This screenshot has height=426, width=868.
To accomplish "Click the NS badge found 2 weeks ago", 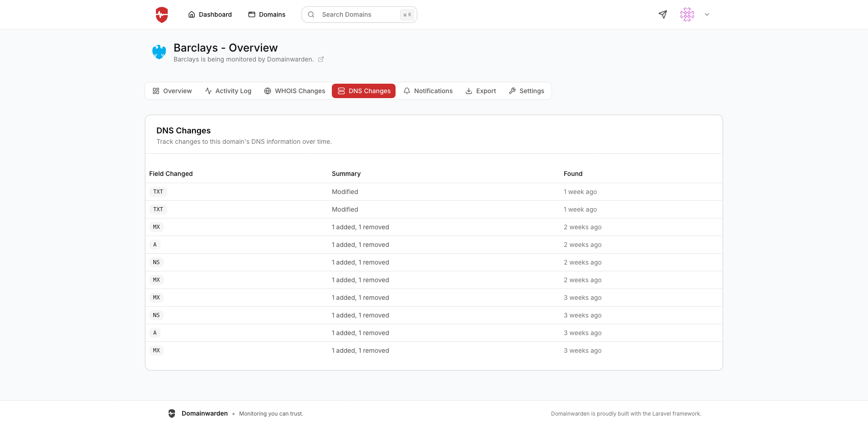I will (x=156, y=262).
